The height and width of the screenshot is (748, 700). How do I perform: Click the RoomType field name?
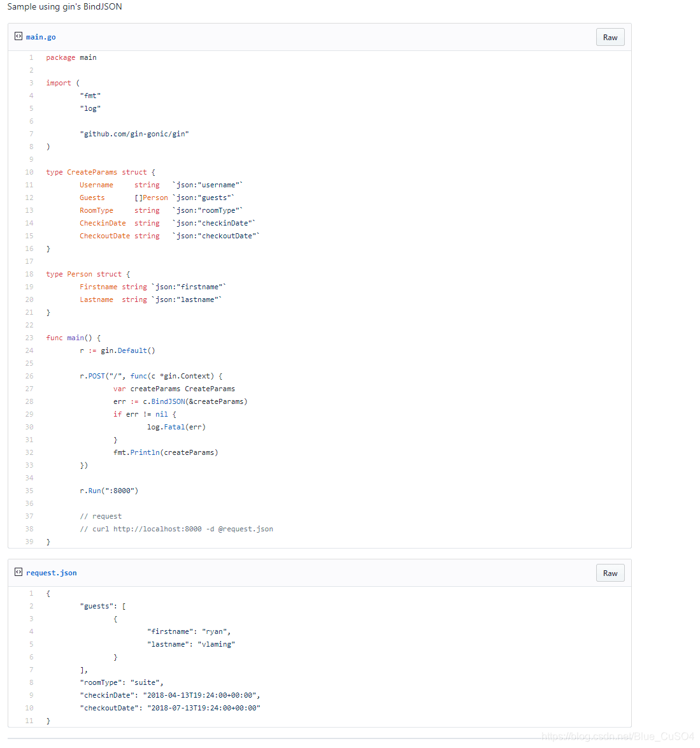pyautogui.click(x=96, y=210)
